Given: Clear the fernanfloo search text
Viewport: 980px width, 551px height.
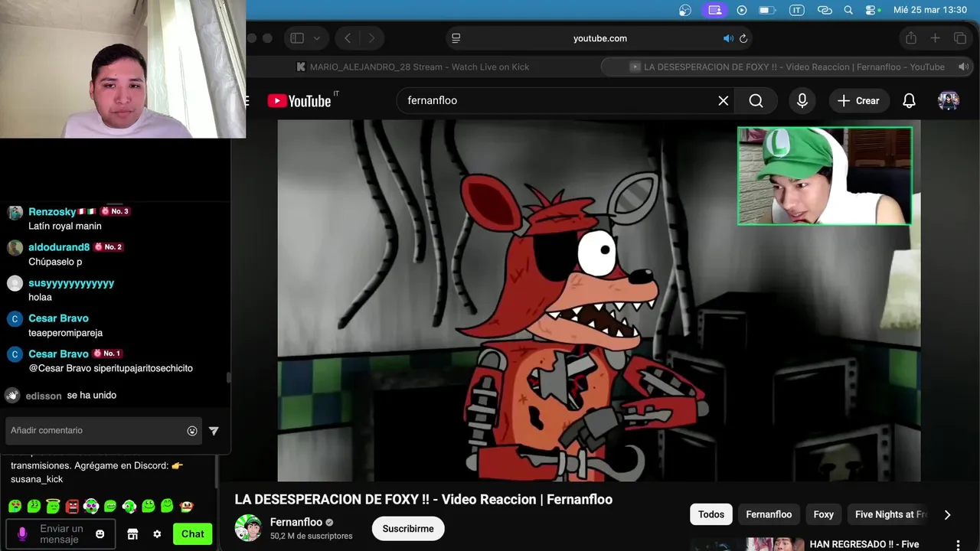Looking at the screenshot, I should pyautogui.click(x=723, y=100).
